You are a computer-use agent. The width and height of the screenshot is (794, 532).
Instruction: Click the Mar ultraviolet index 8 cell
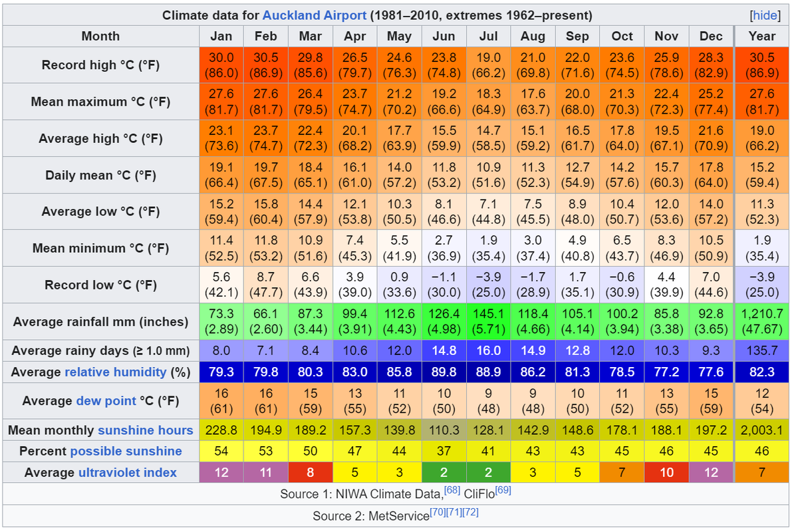point(311,472)
